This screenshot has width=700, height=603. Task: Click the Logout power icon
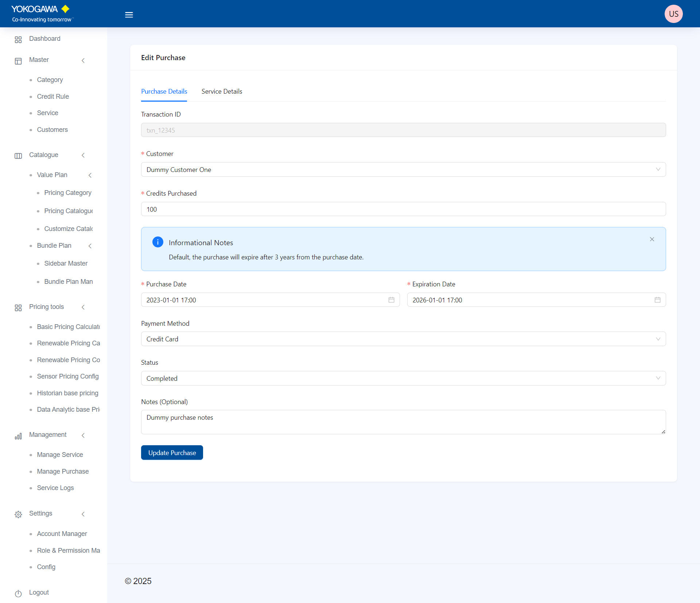pos(18,593)
